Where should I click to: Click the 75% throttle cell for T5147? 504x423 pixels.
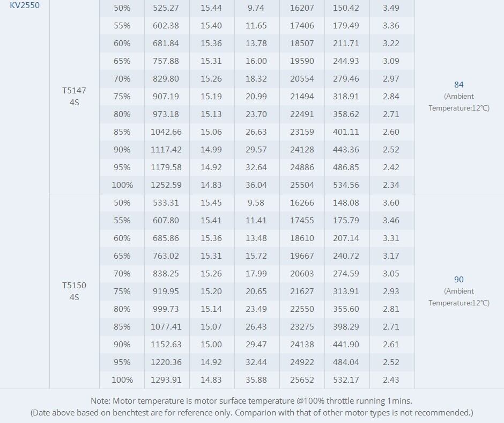pos(122,97)
